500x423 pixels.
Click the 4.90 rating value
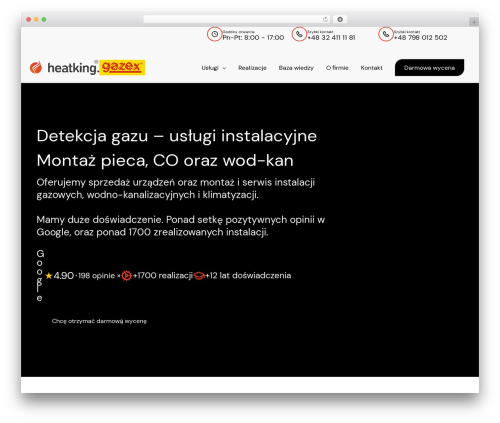tap(64, 276)
